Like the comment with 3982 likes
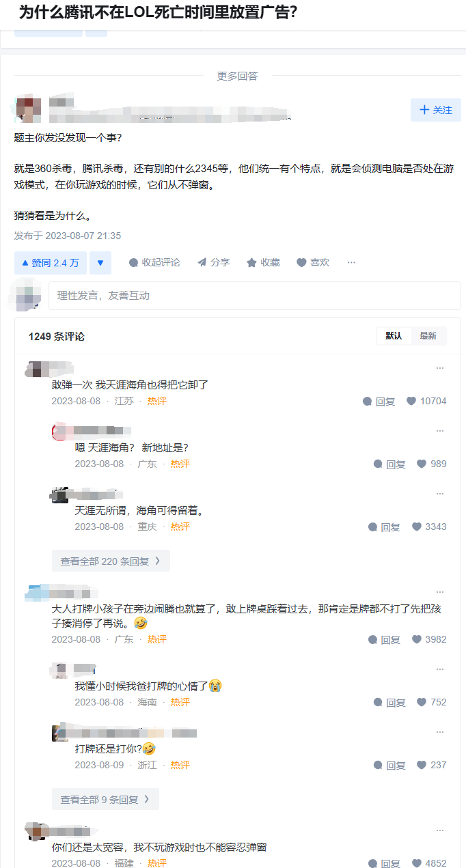Screen dimensions: 466x868 click(x=417, y=640)
